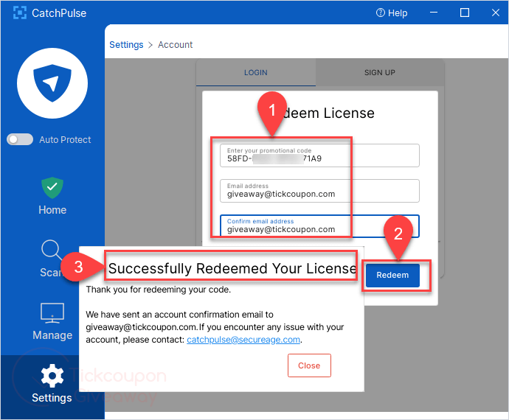The height and width of the screenshot is (420, 509).
Task: Switch to the LOGIN tab
Action: (x=256, y=73)
